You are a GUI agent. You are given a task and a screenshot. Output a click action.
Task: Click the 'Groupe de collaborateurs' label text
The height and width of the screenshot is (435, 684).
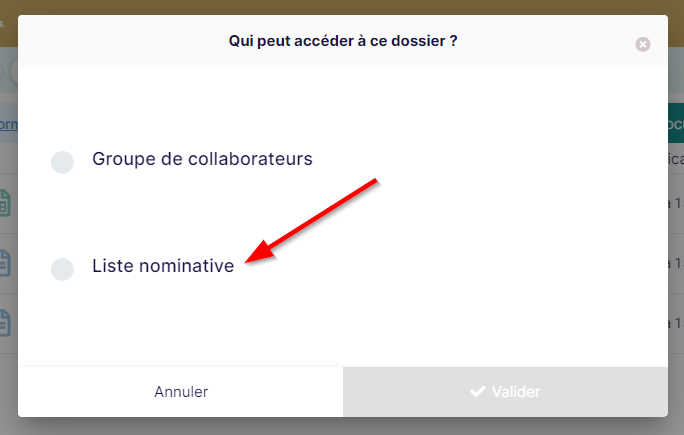[x=202, y=159]
